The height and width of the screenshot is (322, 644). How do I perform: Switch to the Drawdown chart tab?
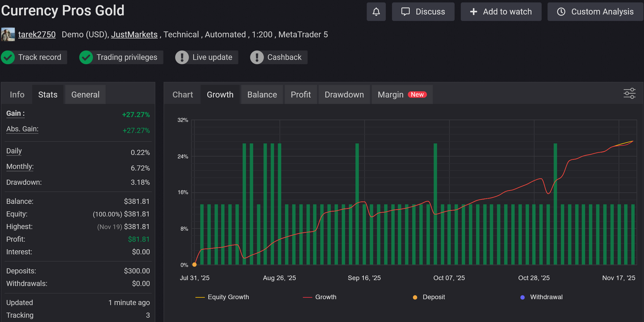[344, 95]
